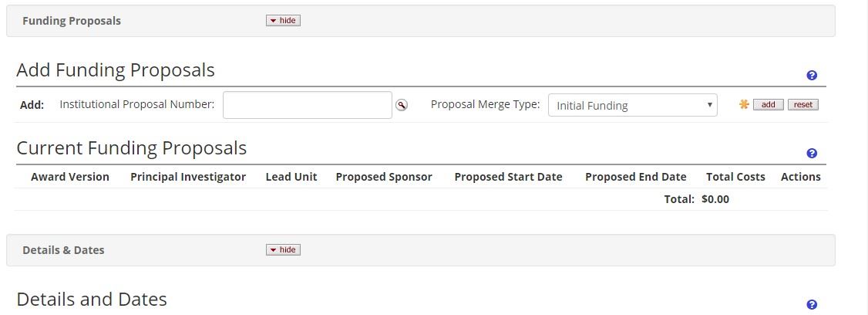Click the Institutional Proposal Number lookup magnifier icon
This screenshot has height=315, width=868.
point(402,105)
